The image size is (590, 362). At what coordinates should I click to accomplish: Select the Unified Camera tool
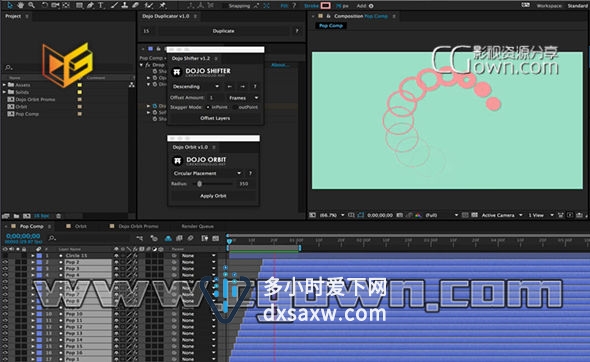coord(55,5)
